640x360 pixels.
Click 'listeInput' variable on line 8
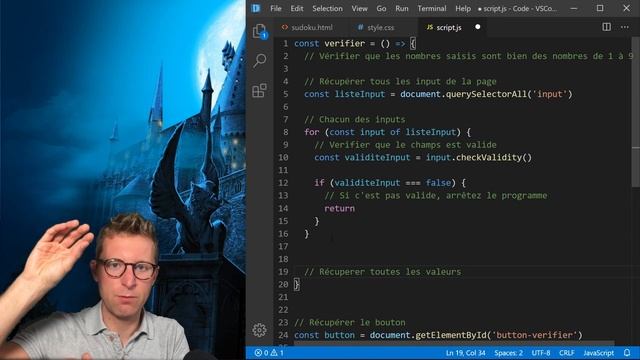[430, 132]
